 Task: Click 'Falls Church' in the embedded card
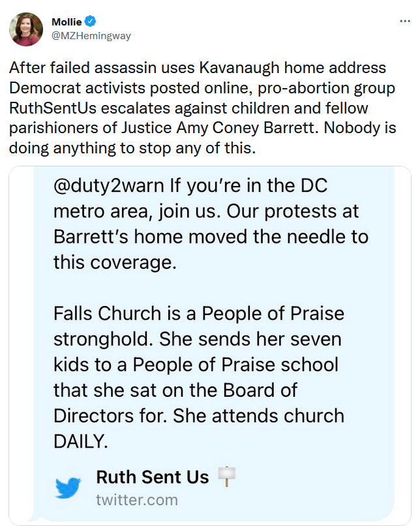click(106, 313)
